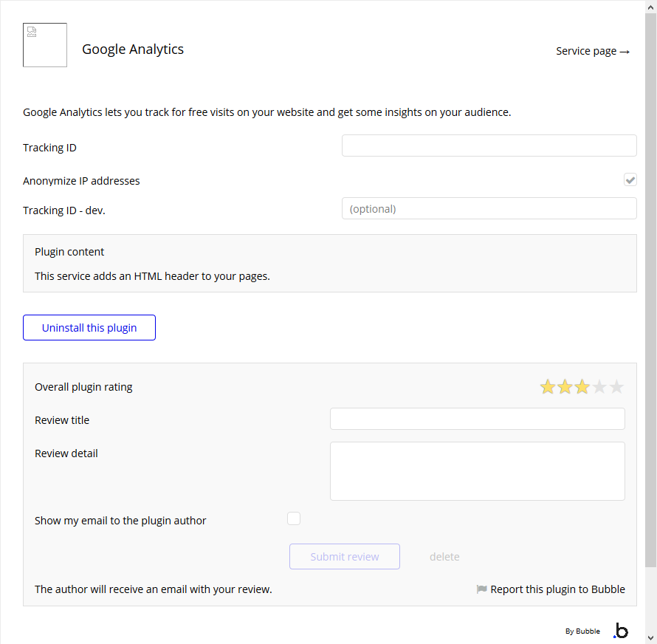This screenshot has width=657, height=644.
Task: Click the Tracking ID - dev. optional field
Action: click(x=489, y=208)
